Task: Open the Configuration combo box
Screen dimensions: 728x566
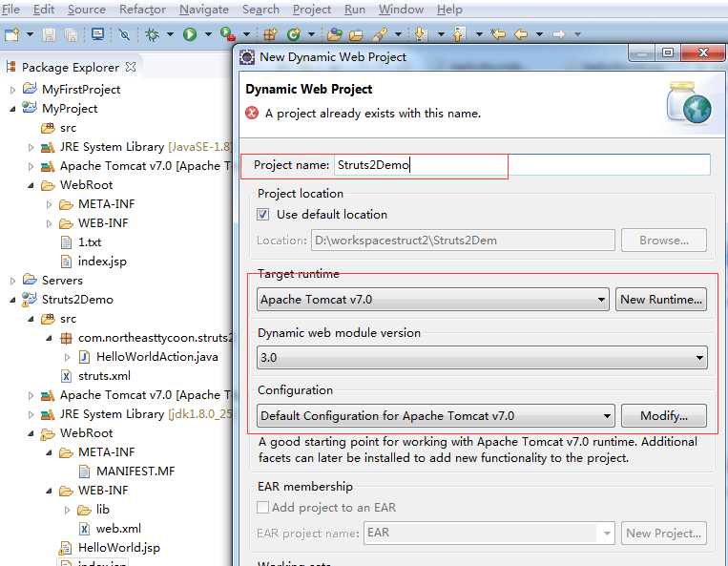Action: (x=435, y=415)
